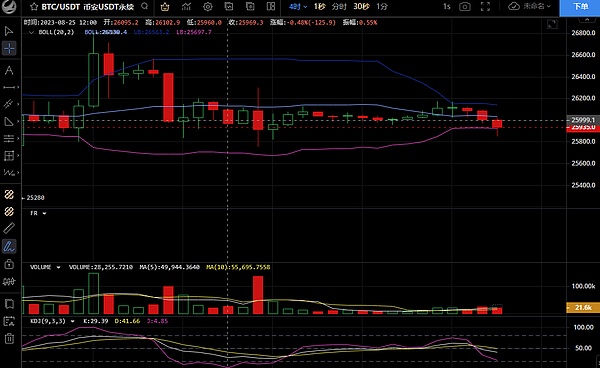Click the chart image icon after the gear

[x=229, y=7]
